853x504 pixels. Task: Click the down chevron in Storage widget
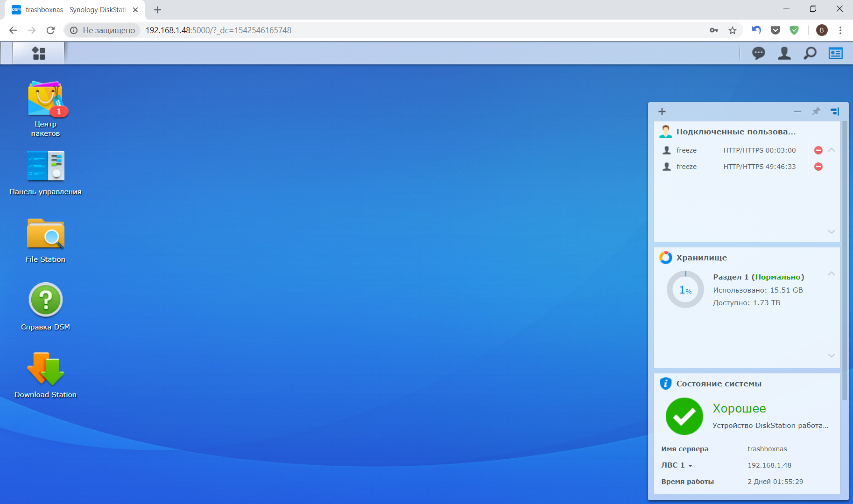point(832,356)
